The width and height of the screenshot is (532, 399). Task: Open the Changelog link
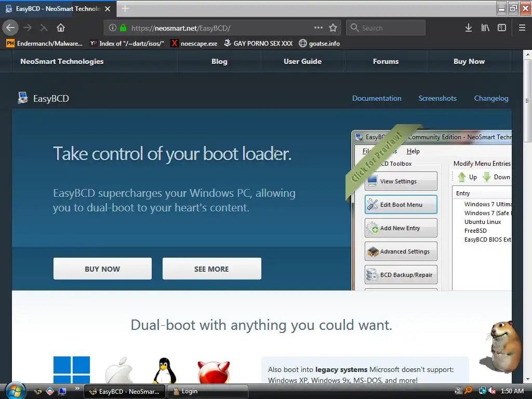click(491, 98)
